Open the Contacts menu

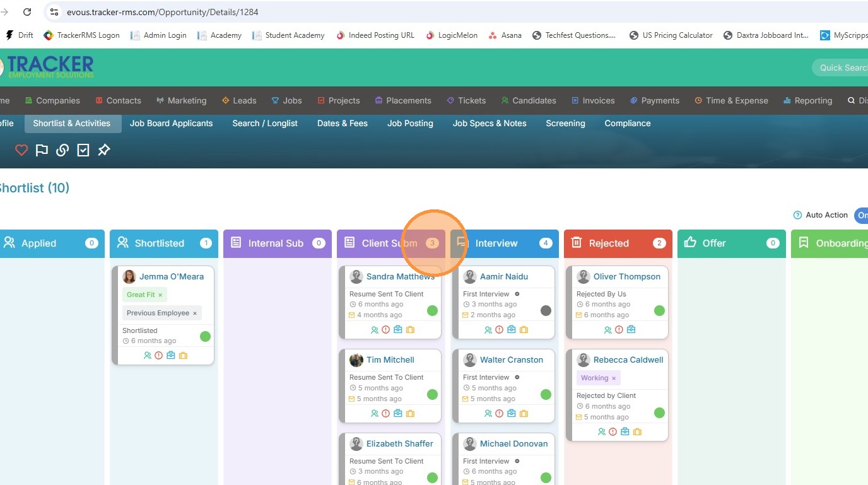(x=118, y=100)
